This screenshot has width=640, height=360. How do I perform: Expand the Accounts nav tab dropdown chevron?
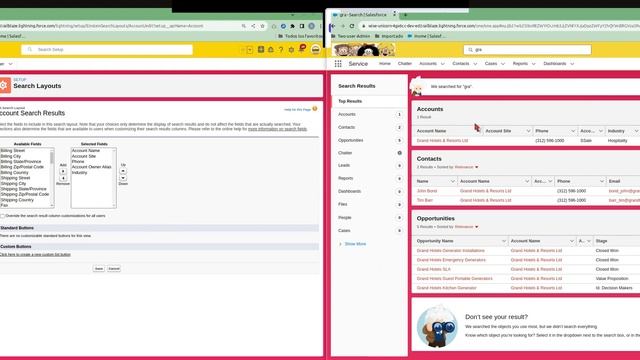[442, 64]
